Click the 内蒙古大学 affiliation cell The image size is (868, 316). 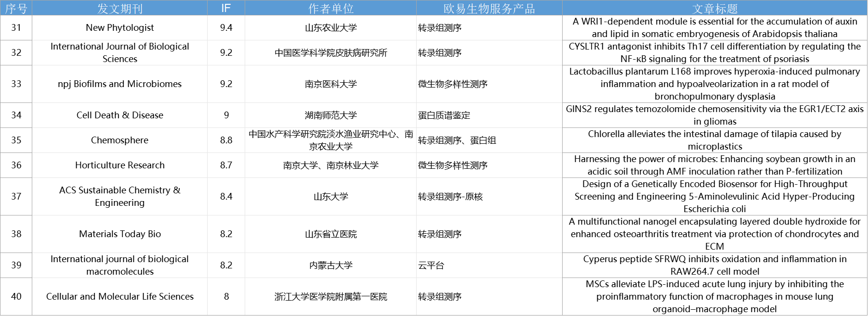(331, 265)
